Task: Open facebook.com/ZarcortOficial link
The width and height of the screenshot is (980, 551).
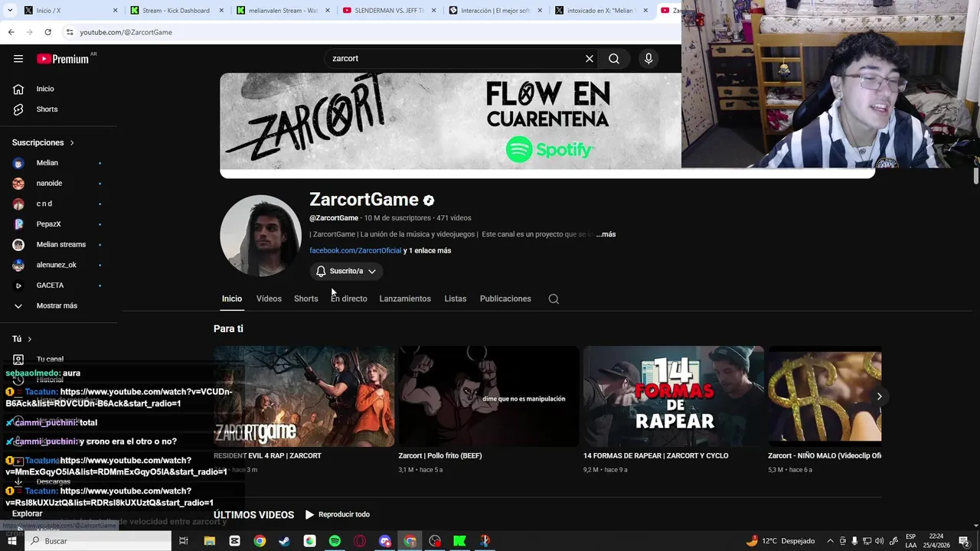Action: 355,250
